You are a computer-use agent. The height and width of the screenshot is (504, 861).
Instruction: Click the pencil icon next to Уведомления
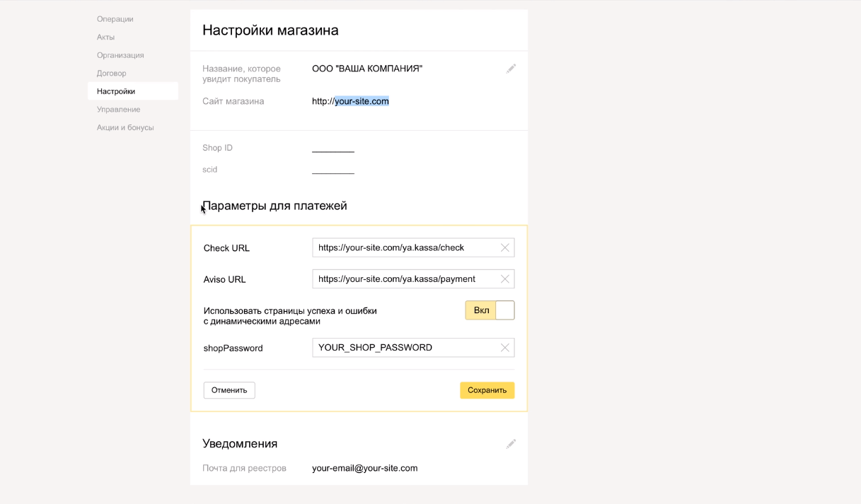(x=511, y=444)
